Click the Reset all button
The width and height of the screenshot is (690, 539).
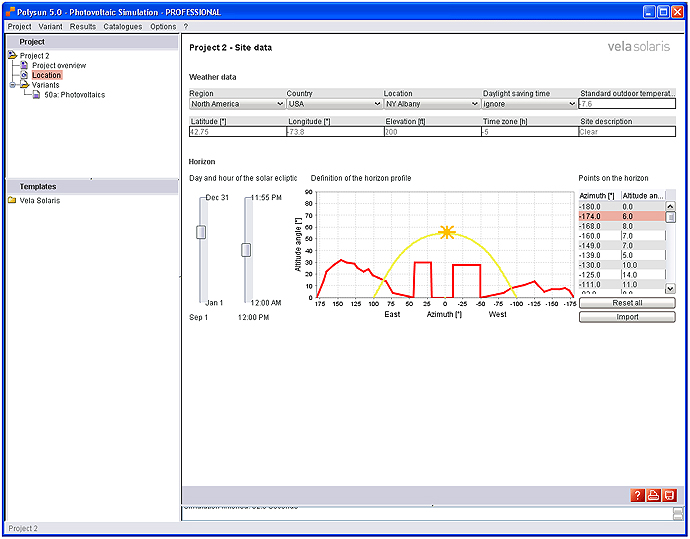point(627,303)
